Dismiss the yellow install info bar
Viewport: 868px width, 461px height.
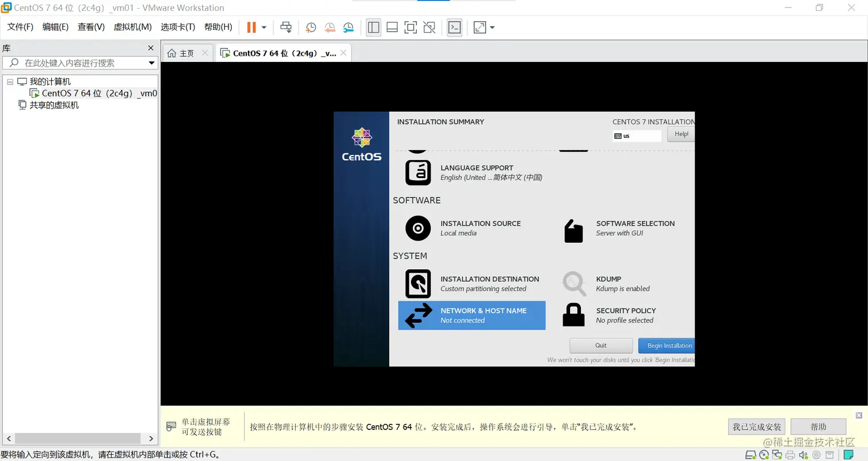pos(859,415)
